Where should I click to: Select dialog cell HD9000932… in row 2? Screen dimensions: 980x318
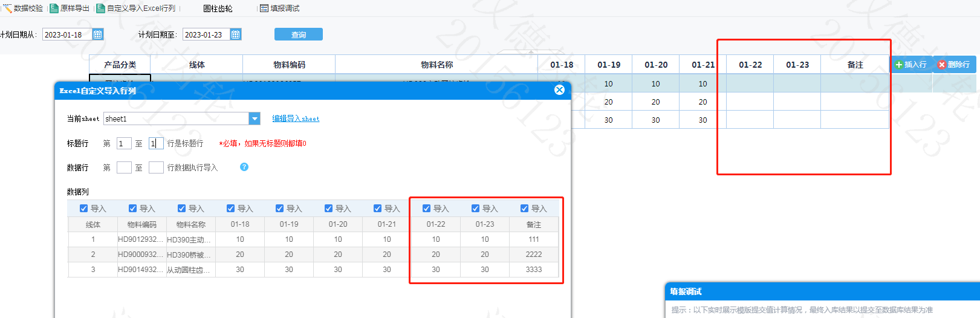(x=141, y=255)
